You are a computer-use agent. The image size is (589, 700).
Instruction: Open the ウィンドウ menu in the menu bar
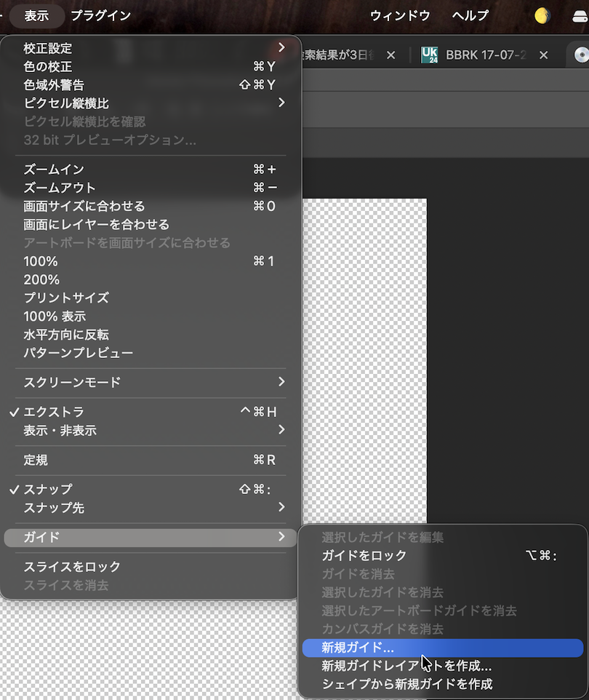tap(399, 15)
